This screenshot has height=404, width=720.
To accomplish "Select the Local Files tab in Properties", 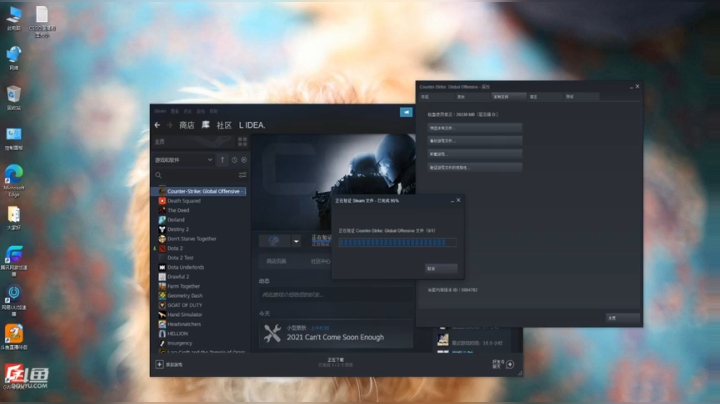I will 509,97.
